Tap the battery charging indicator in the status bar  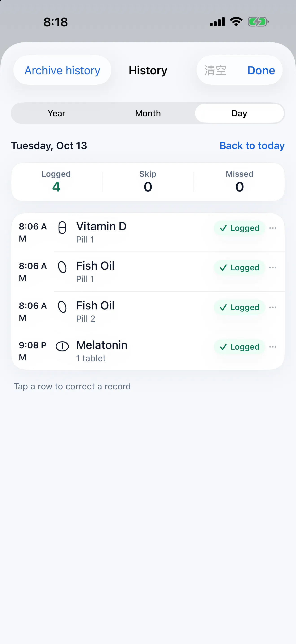[258, 22]
